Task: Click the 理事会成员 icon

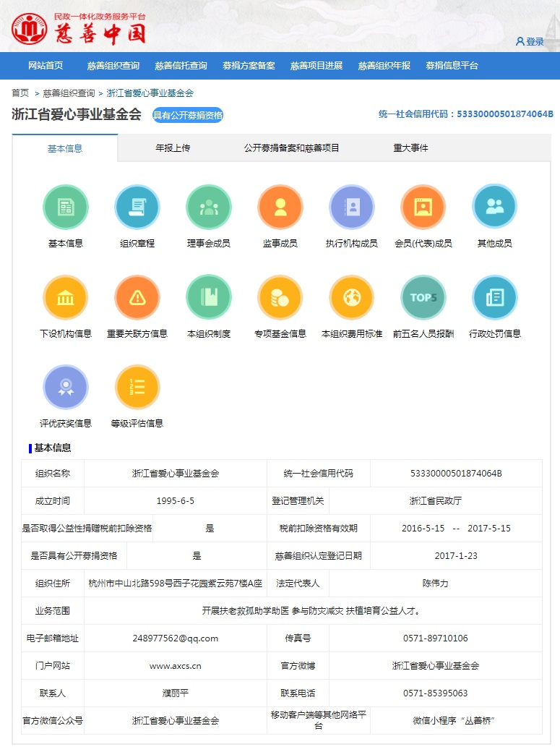Action: [209, 208]
